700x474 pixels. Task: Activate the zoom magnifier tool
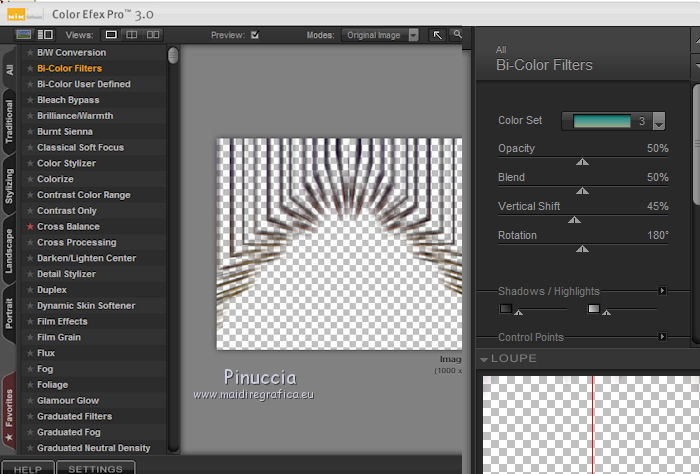pos(457,34)
